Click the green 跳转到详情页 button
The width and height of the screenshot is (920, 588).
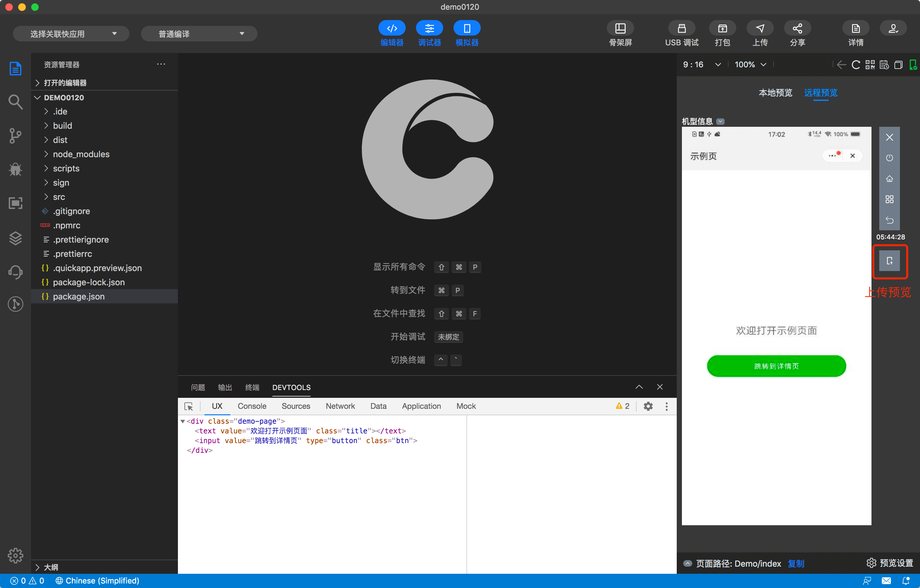(776, 366)
